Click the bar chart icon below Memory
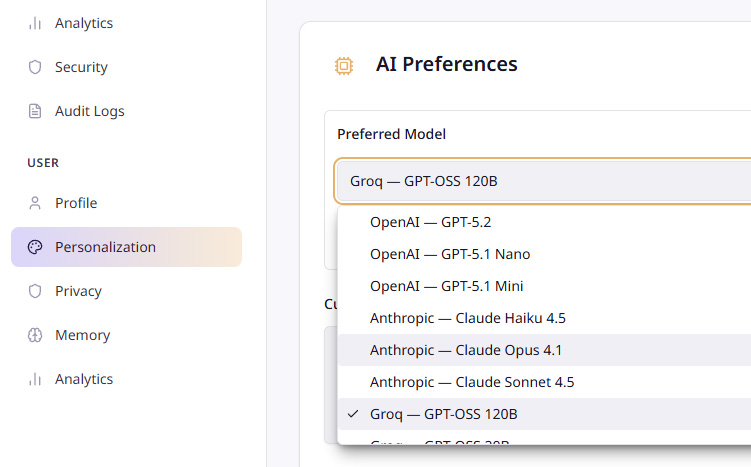 [35, 379]
